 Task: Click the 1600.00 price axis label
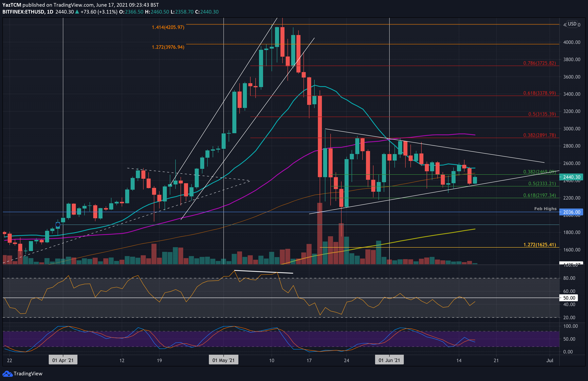[x=572, y=250]
